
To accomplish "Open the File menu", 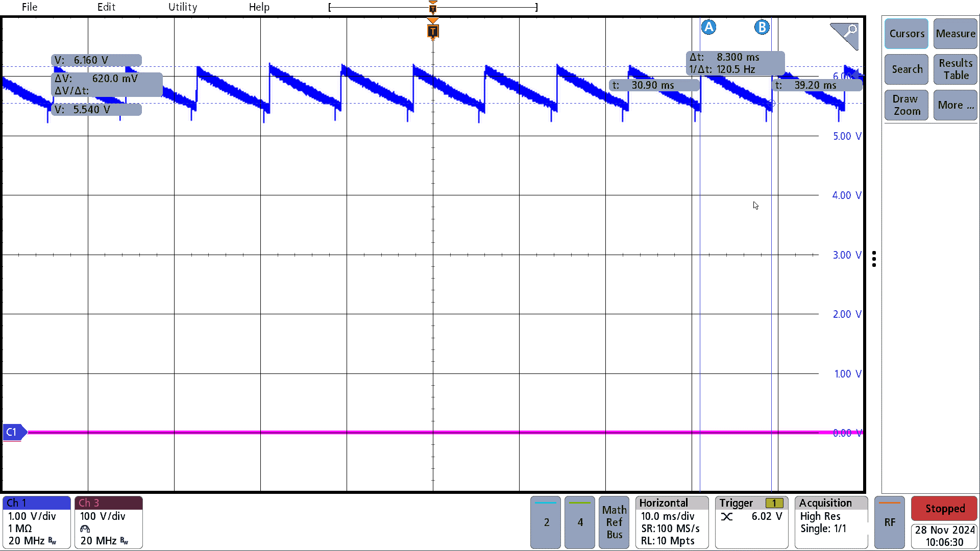I will pyautogui.click(x=30, y=7).
